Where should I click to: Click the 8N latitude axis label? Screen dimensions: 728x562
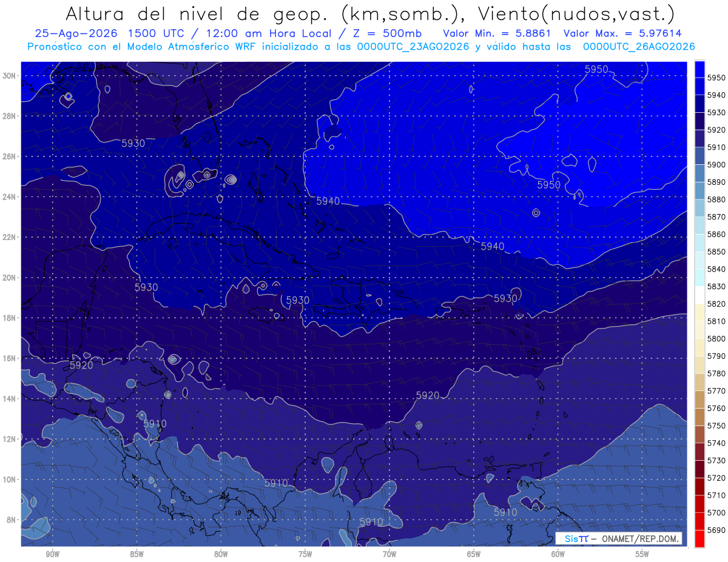pos(11,520)
